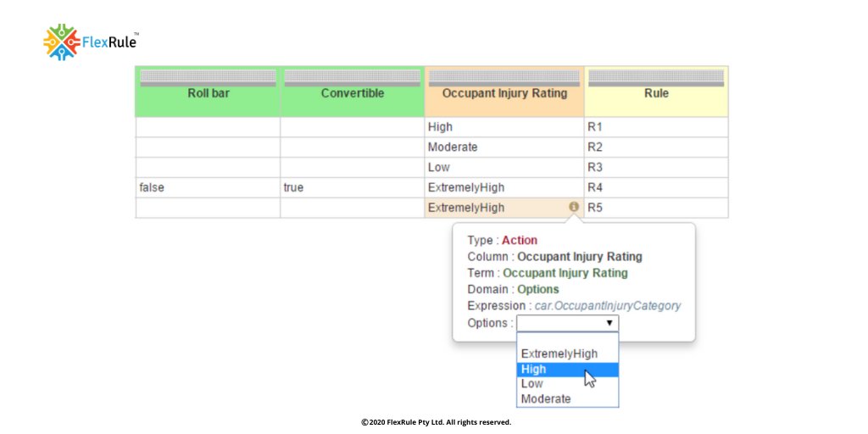This screenshot has height=434, width=868.
Task: Click the Column value Occupant Injury Rating
Action: click(x=580, y=257)
